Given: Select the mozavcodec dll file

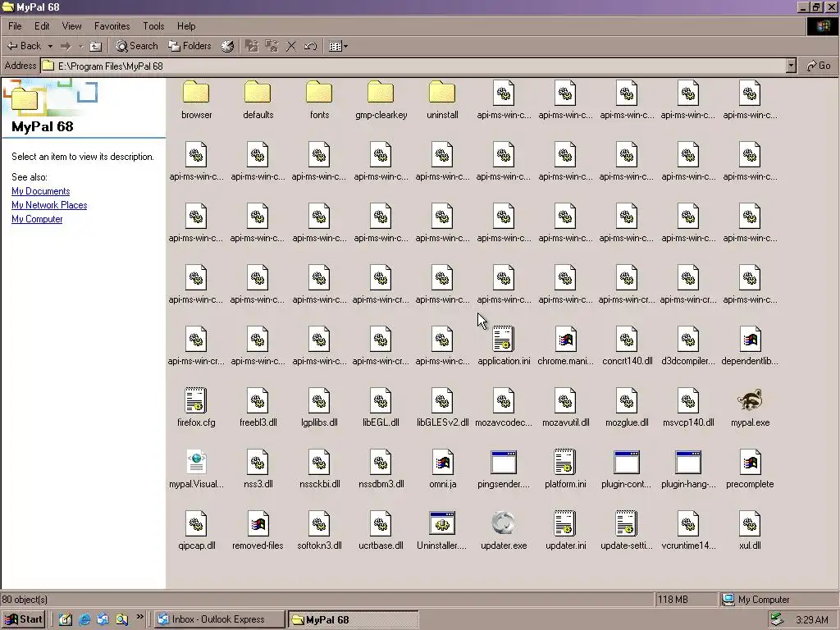Looking at the screenshot, I should point(504,407).
